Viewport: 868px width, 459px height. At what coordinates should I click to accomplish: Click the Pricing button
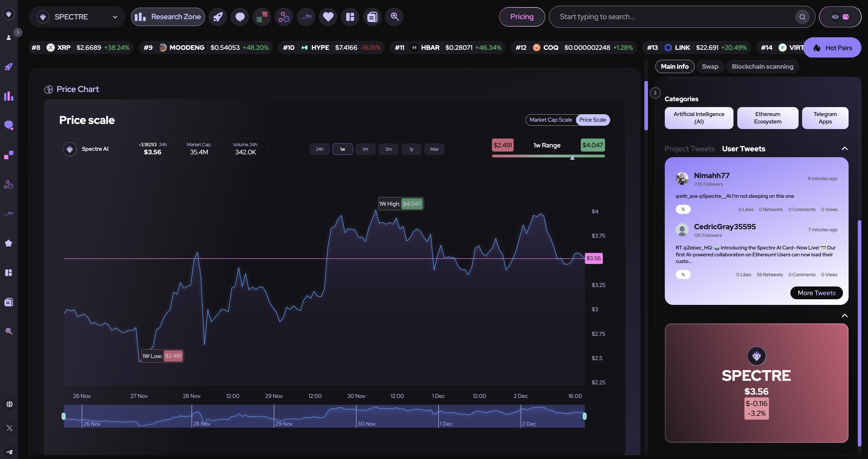(x=522, y=17)
